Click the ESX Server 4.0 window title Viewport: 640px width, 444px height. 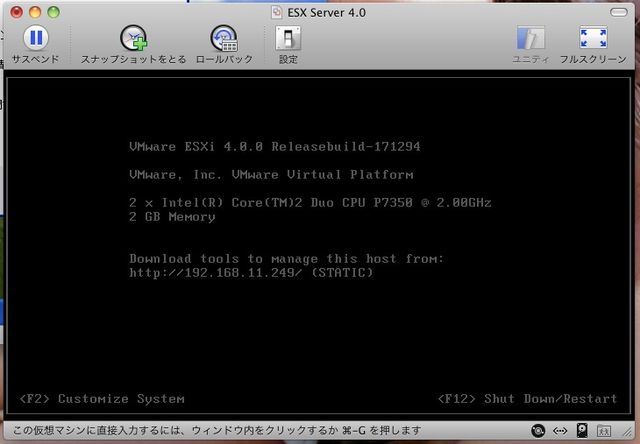click(x=327, y=13)
